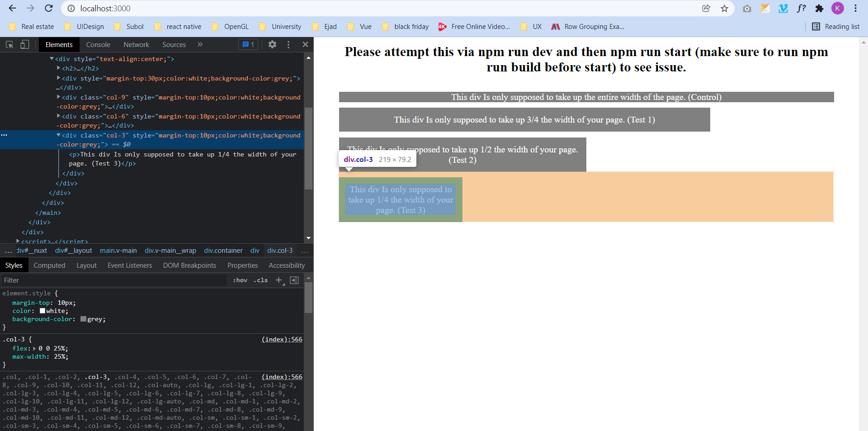Toggle the Device Toolbar emulation
868x431 pixels.
point(25,44)
